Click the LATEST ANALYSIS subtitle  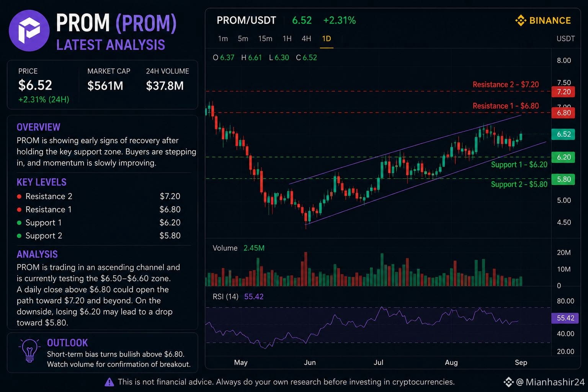pyautogui.click(x=111, y=45)
